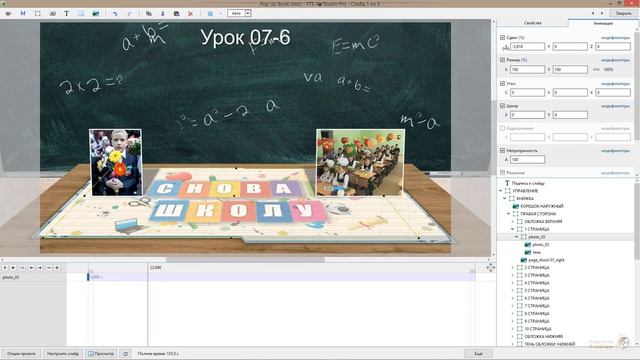
Task: Open modifiers link for Opacity
Action: (x=615, y=151)
